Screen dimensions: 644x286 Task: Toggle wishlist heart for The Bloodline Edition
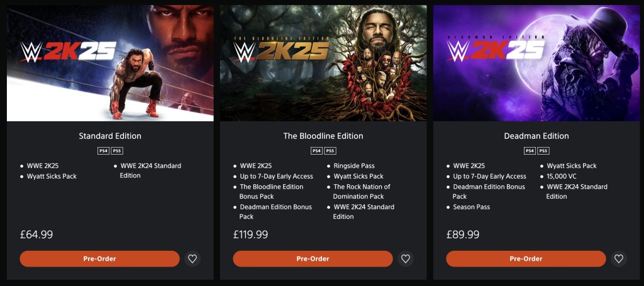pyautogui.click(x=406, y=259)
